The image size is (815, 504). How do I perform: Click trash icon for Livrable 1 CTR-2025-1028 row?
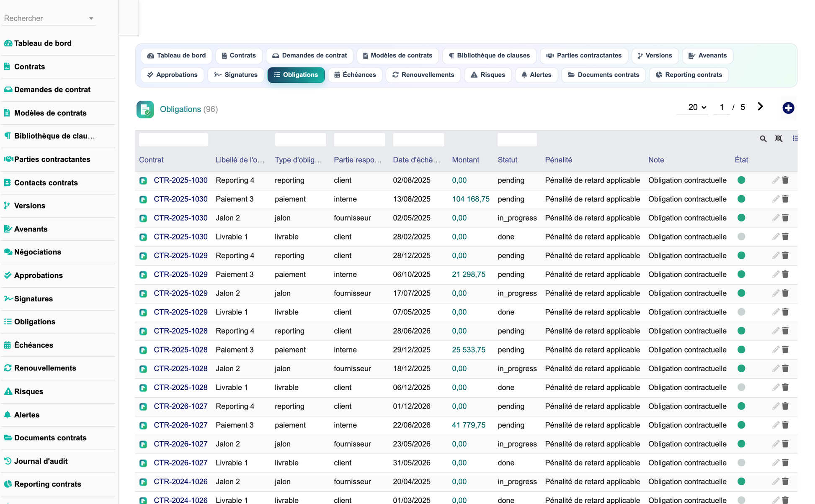[x=785, y=387]
